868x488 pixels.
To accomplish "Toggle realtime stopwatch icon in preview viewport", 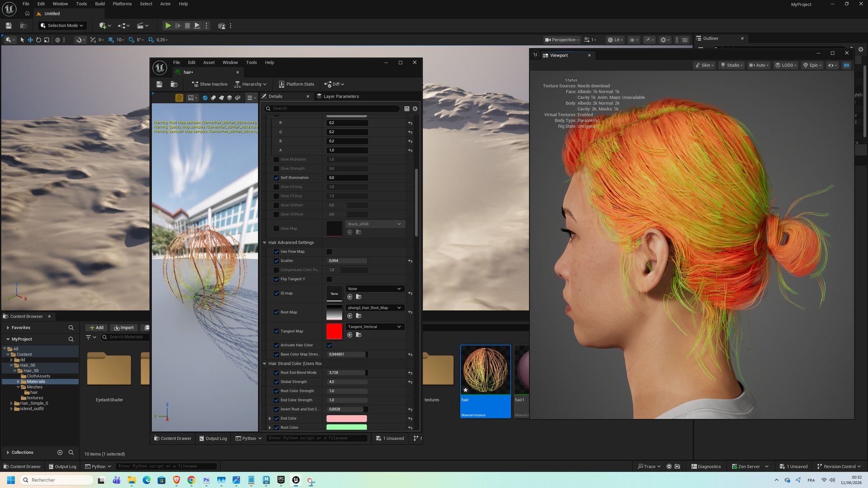I will pos(179,98).
